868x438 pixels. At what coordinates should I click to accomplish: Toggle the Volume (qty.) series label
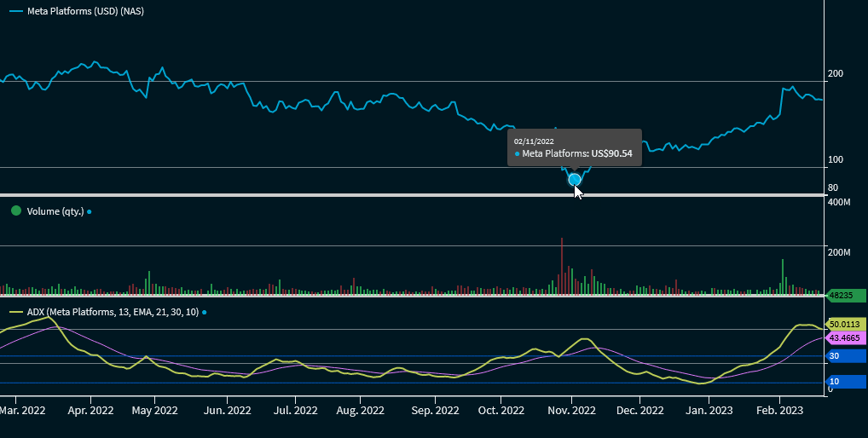(55, 211)
